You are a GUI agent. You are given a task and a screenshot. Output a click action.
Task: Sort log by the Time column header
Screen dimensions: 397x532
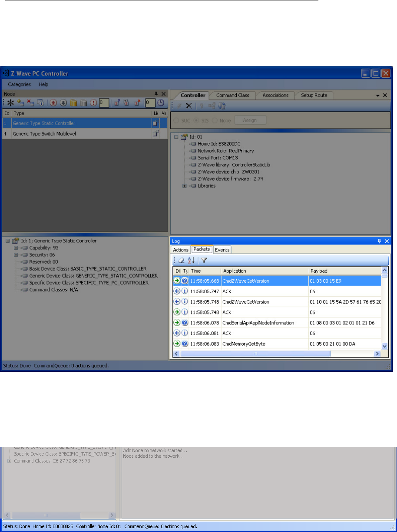(205, 271)
